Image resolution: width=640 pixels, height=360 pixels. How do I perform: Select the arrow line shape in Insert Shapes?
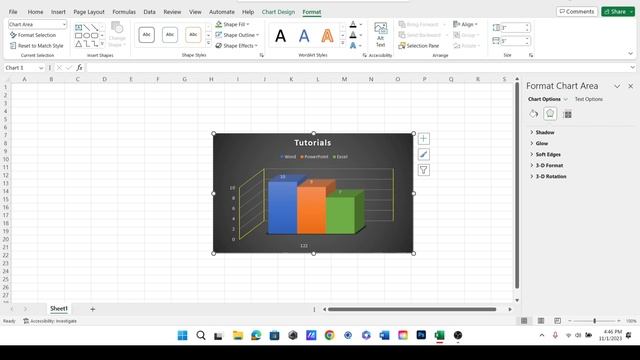click(x=94, y=28)
